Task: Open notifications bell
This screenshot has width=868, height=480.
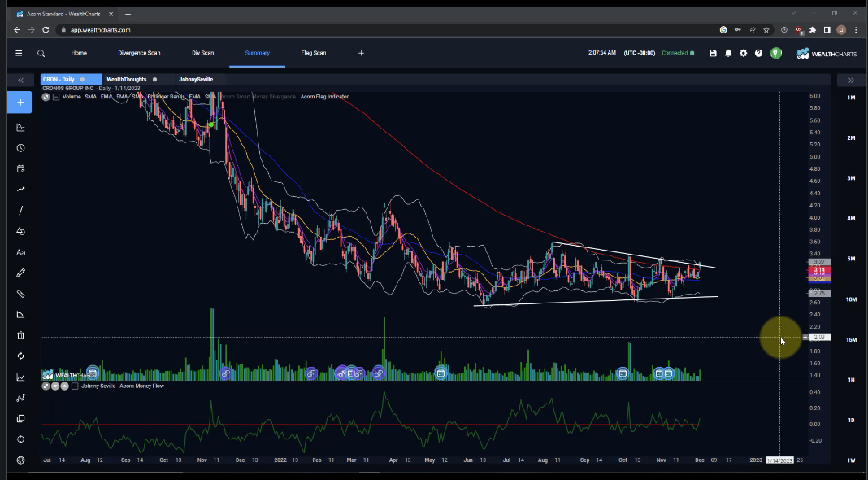Action: [x=728, y=53]
